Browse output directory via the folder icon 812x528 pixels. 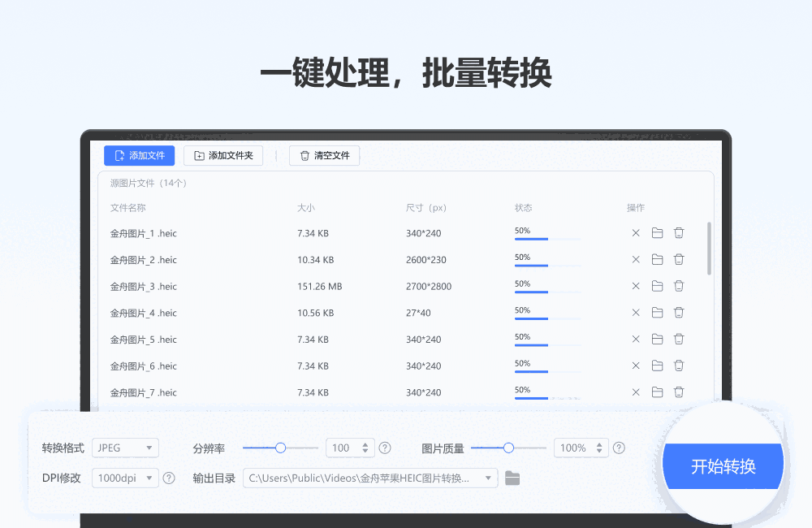point(512,478)
